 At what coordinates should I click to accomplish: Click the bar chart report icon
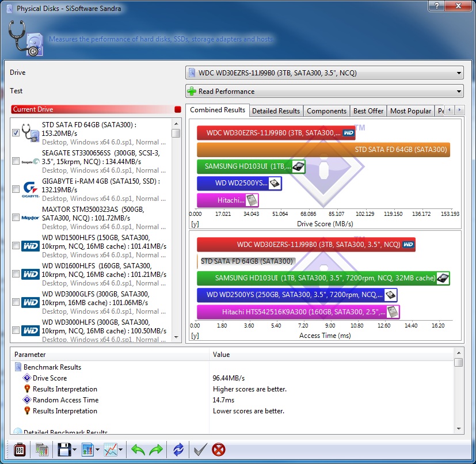pyautogui.click(x=87, y=450)
